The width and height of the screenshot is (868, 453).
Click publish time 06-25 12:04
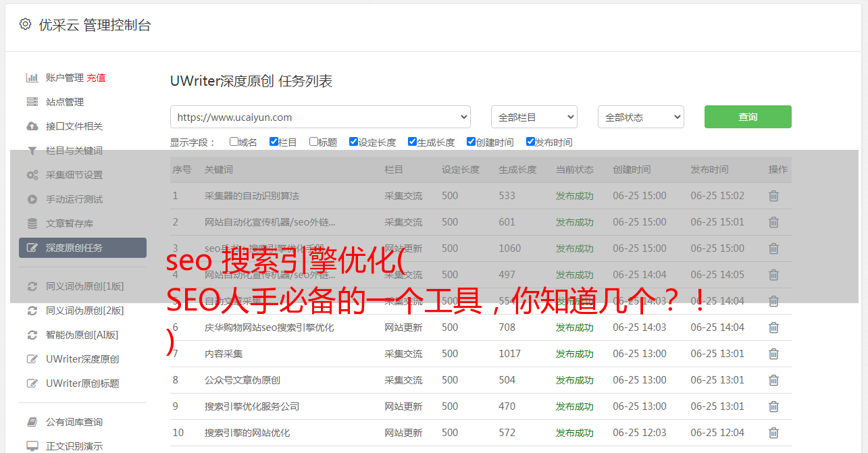[717, 433]
